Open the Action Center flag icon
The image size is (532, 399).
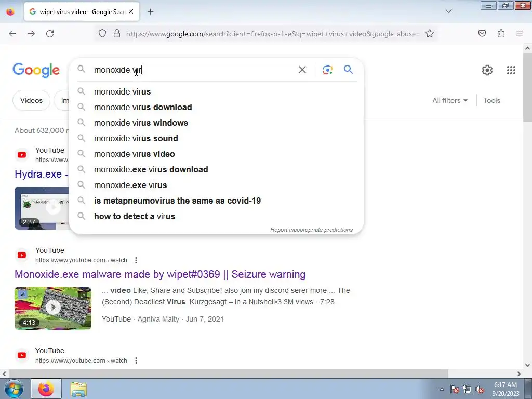pos(454,390)
